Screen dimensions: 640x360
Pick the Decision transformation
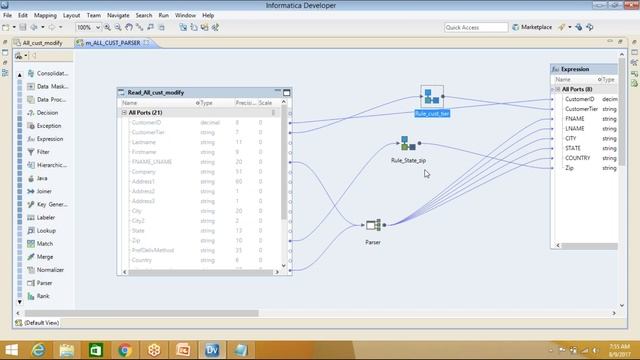(x=43, y=113)
